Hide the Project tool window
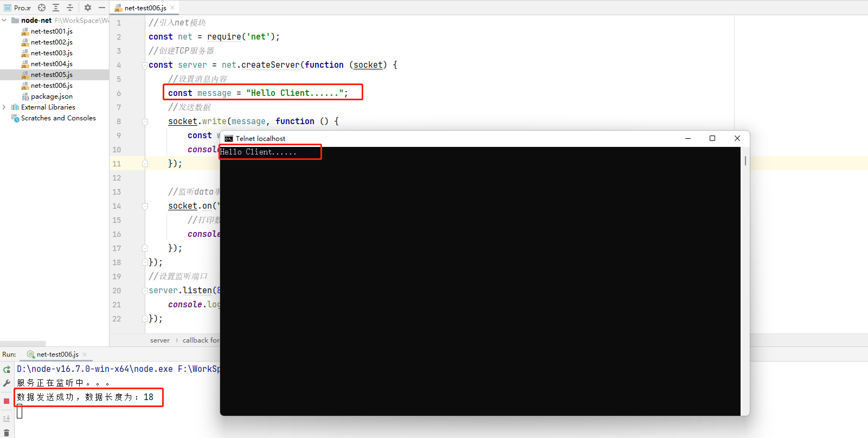 click(102, 8)
